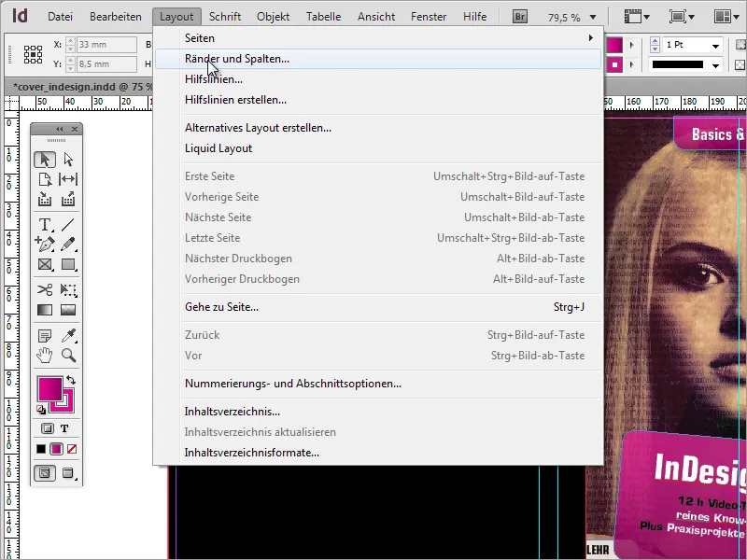Select the Gradient Feather tool
This screenshot has height=560, width=747.
click(68, 310)
